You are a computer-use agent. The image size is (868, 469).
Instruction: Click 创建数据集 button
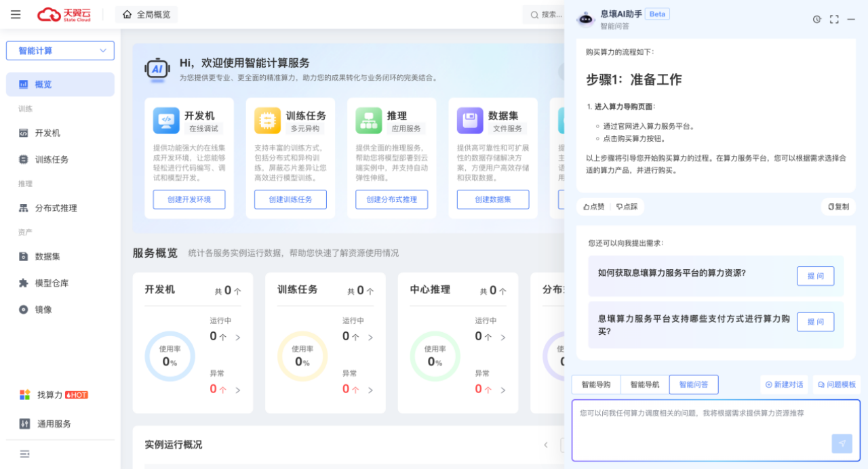(493, 199)
